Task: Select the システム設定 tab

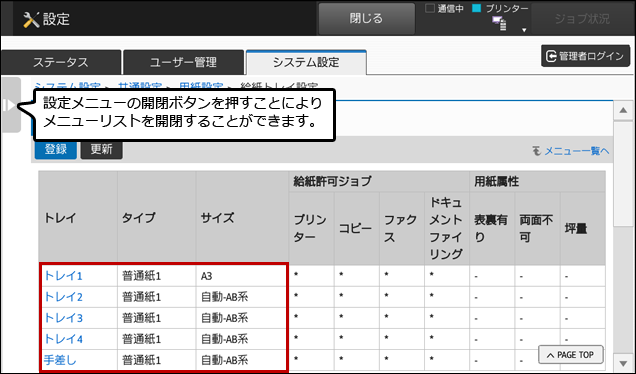Action: click(x=306, y=62)
